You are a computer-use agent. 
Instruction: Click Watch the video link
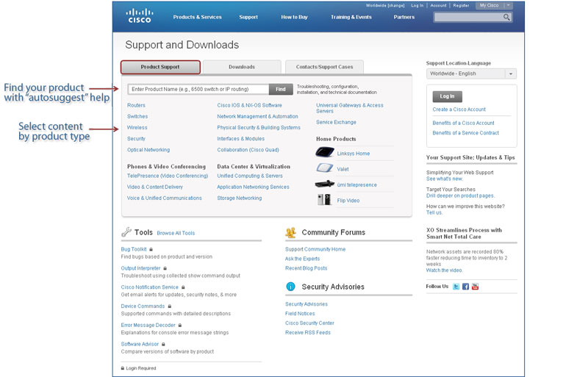(445, 270)
